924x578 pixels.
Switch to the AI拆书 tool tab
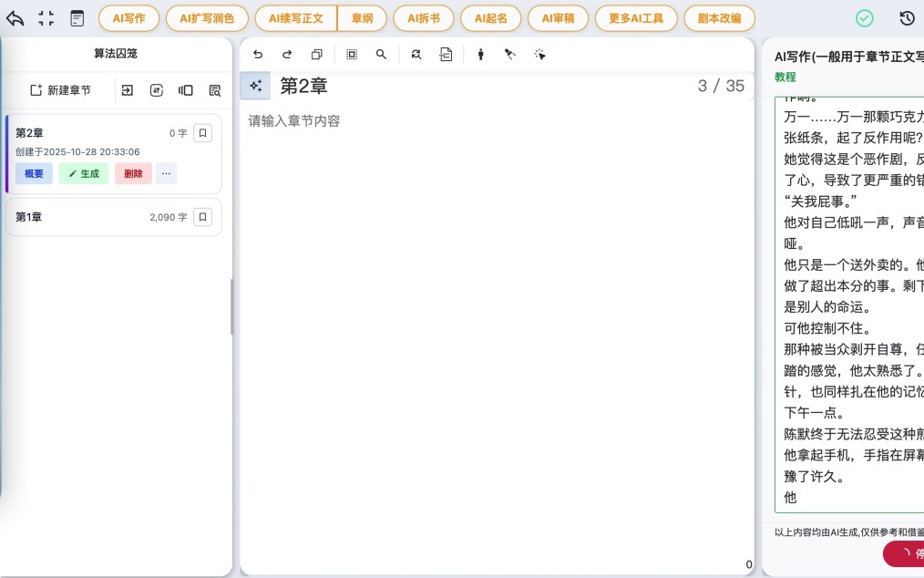coord(423,17)
